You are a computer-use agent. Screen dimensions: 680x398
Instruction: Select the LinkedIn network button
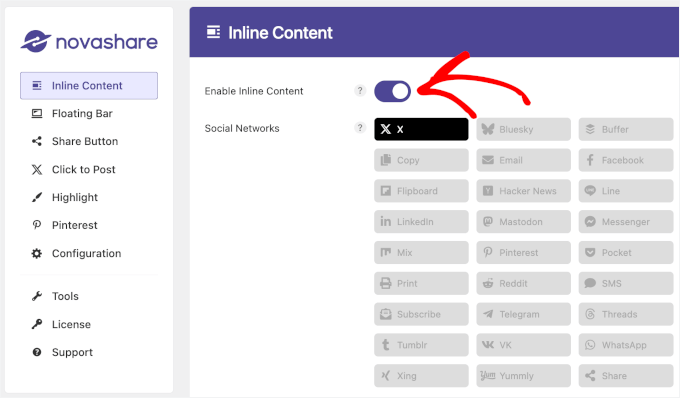421,222
